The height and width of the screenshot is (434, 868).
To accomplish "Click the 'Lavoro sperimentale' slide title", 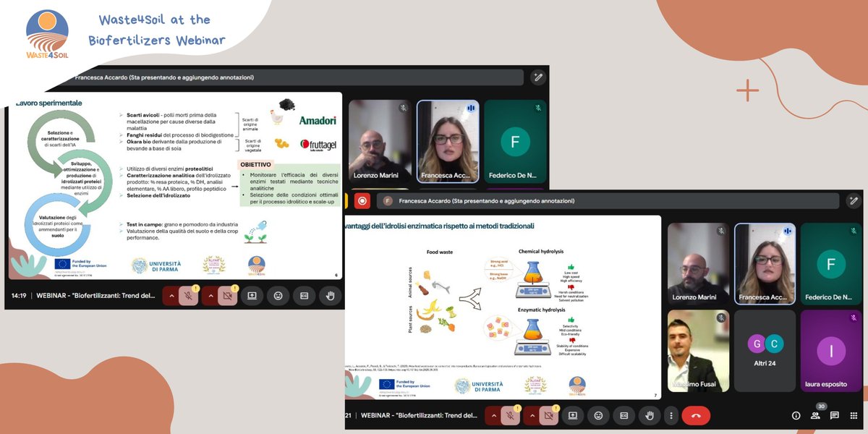I will tap(49, 103).
